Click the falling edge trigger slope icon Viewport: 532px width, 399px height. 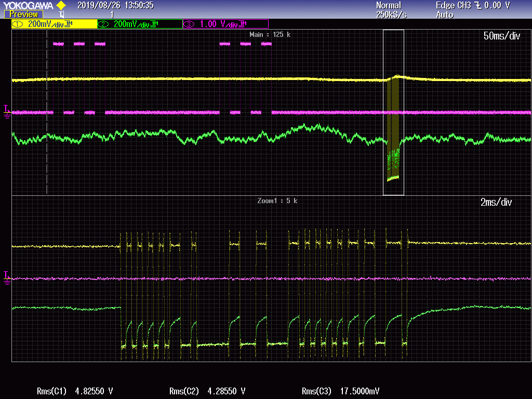click(x=478, y=5)
